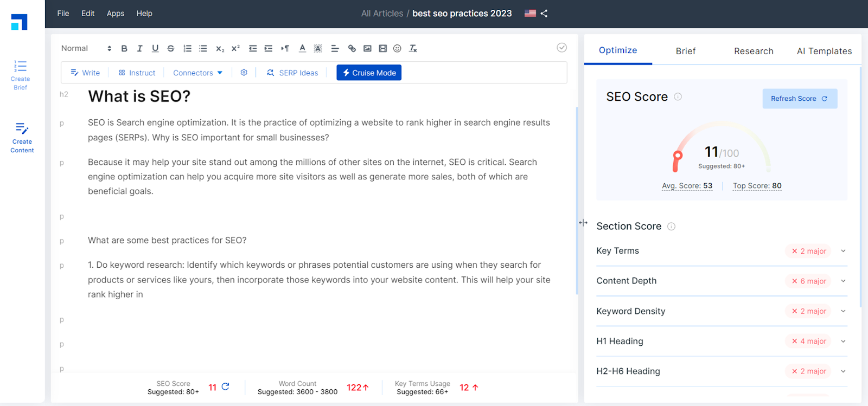The image size is (868, 406).
Task: Click the Refresh Score button
Action: click(x=800, y=99)
